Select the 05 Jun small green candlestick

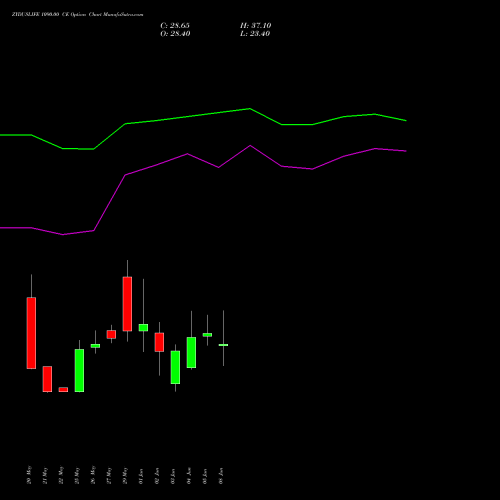207,335
